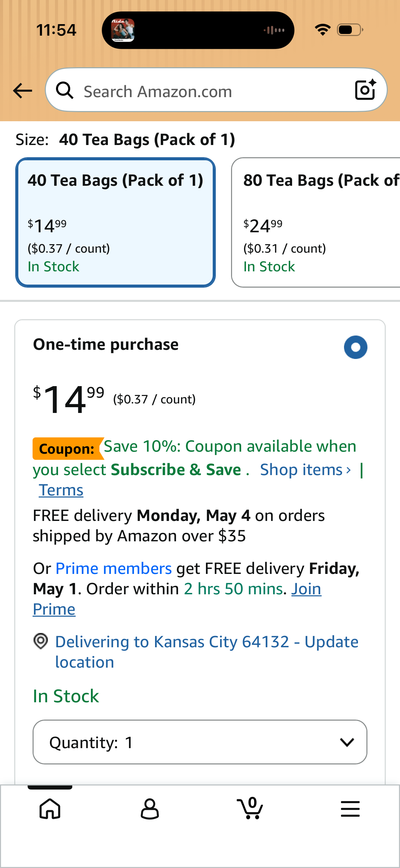
Task: Open coupon Terms link
Action: point(61,490)
